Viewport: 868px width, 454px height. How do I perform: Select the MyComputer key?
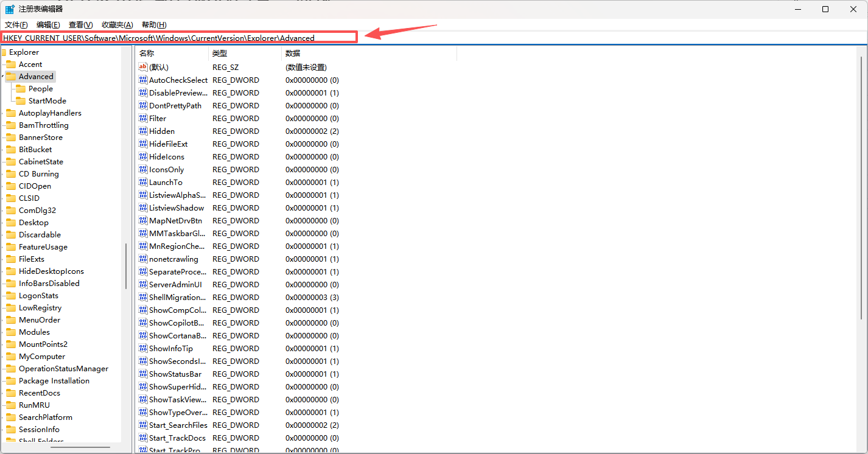click(42, 357)
